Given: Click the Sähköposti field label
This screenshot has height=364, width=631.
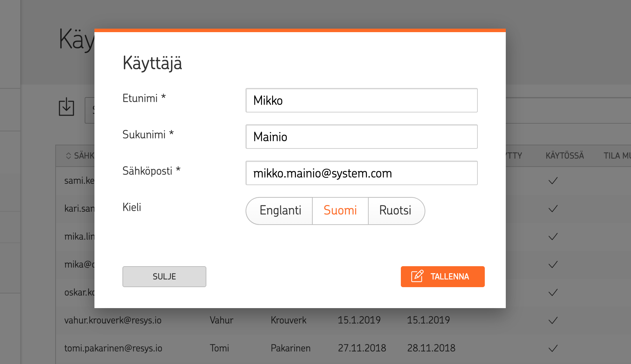Looking at the screenshot, I should click(151, 171).
